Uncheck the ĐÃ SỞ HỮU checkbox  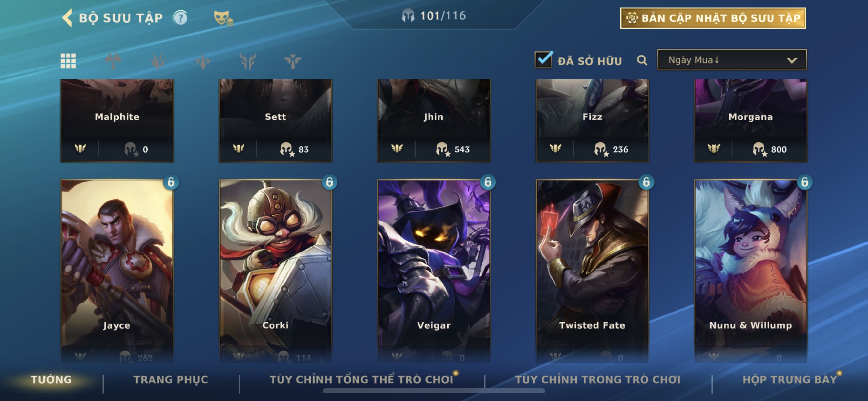[x=543, y=60]
